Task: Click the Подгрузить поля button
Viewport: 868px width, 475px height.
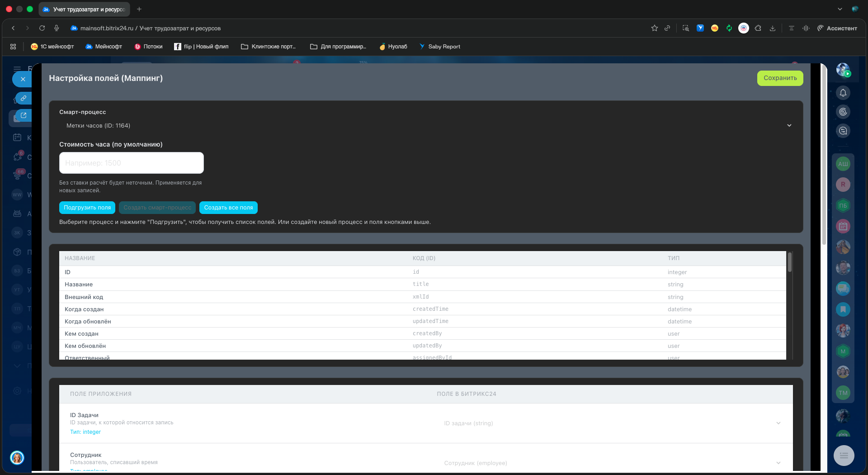Action: coord(87,208)
